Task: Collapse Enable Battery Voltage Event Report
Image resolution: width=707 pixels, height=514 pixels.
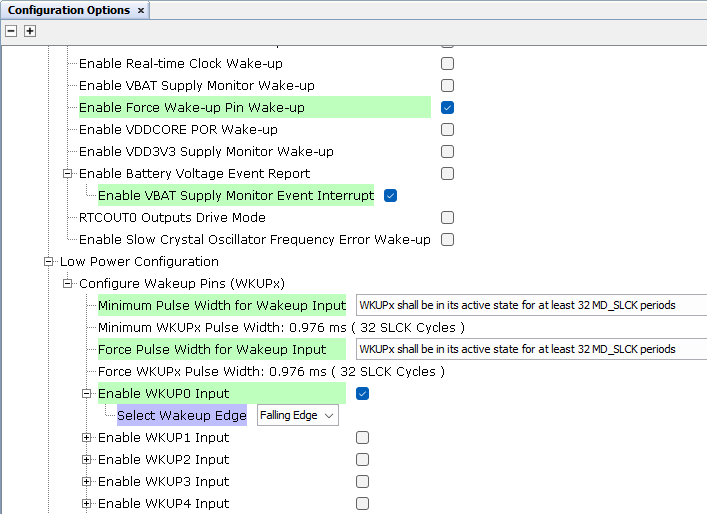Action: pos(68,174)
